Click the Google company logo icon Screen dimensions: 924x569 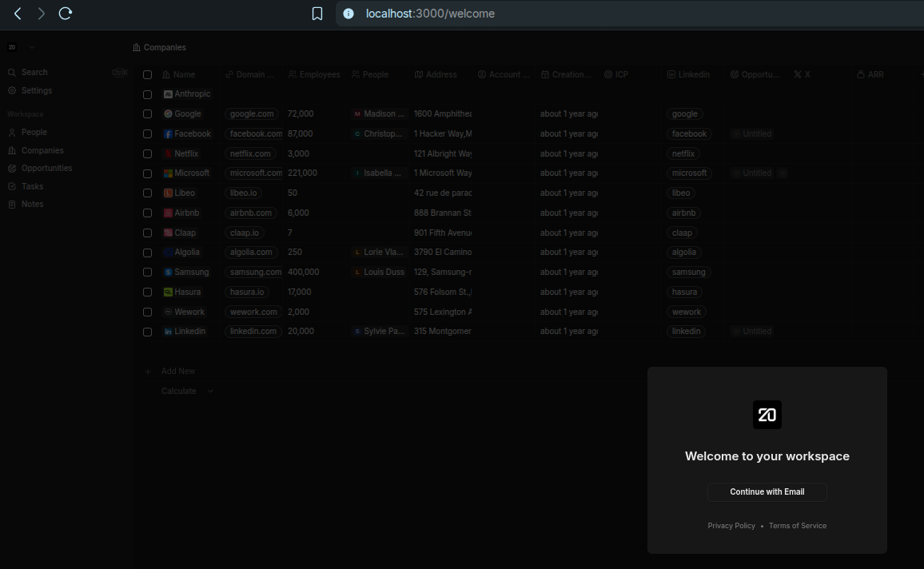[x=169, y=114]
